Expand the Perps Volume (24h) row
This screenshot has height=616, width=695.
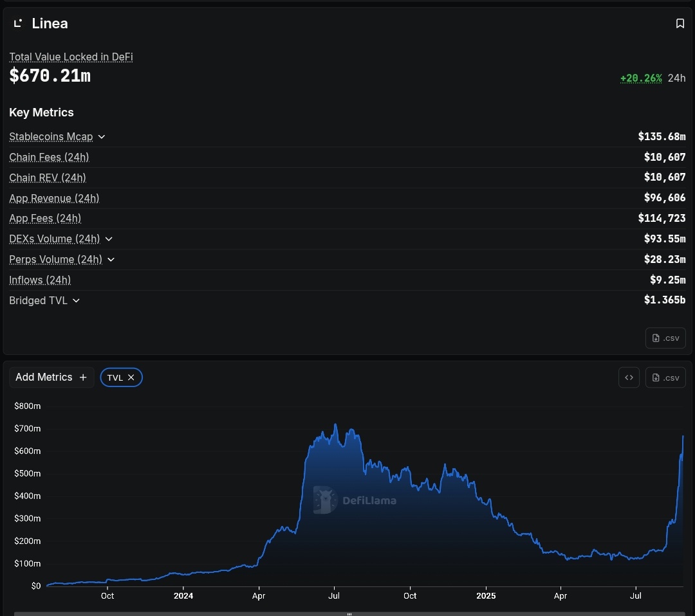pos(111,260)
